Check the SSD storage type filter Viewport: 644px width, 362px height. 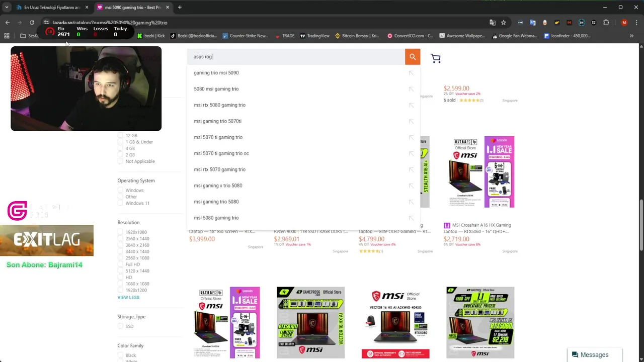(x=120, y=326)
